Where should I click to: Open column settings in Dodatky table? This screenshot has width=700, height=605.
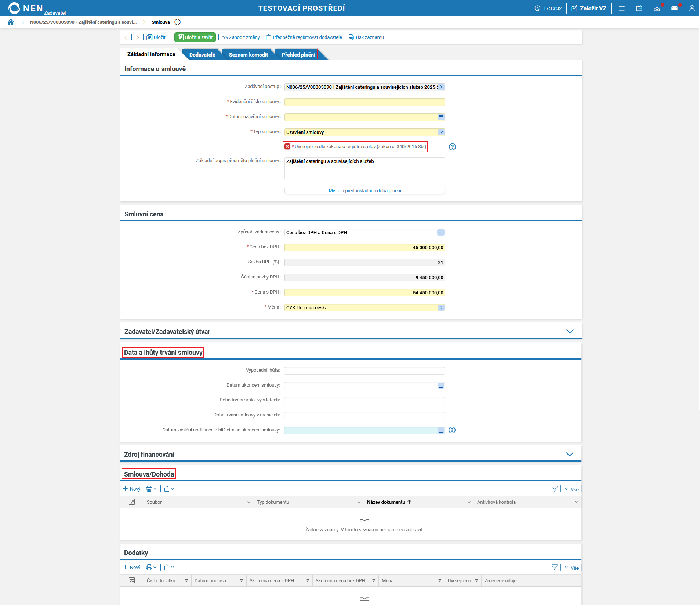pos(132,580)
